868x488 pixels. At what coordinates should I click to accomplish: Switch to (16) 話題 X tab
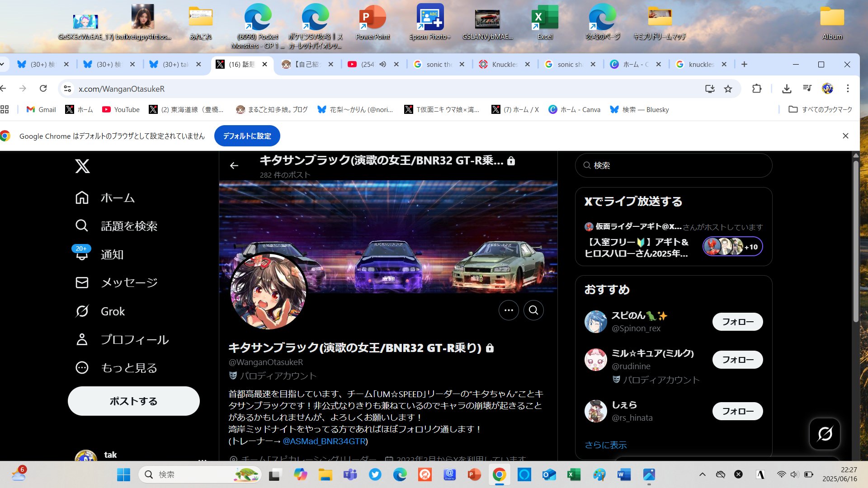click(x=242, y=64)
